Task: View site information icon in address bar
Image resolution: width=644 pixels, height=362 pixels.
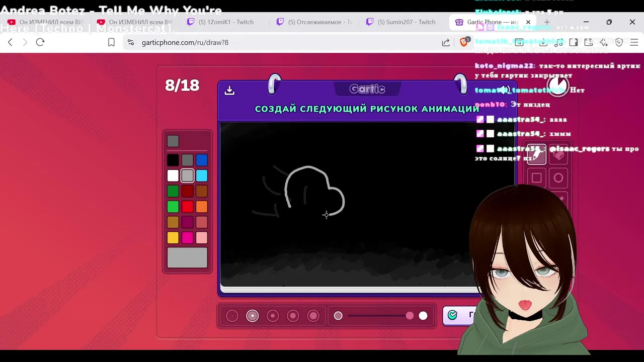Action: point(131,42)
